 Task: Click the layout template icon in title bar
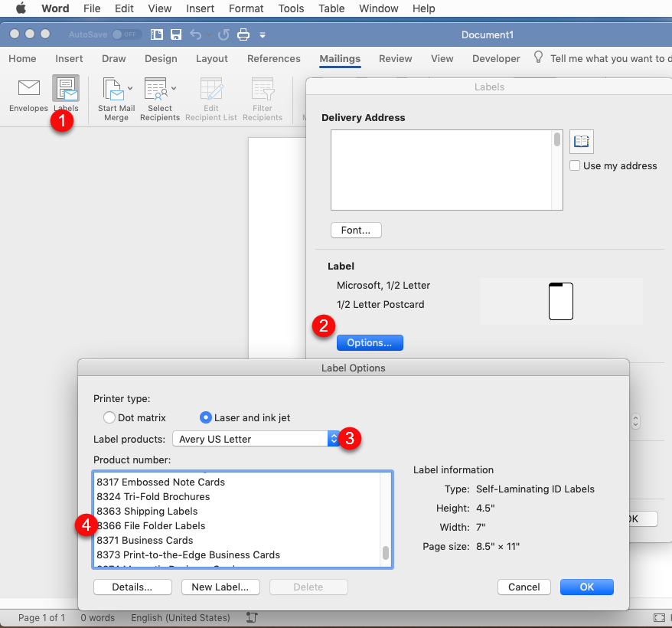(x=156, y=34)
